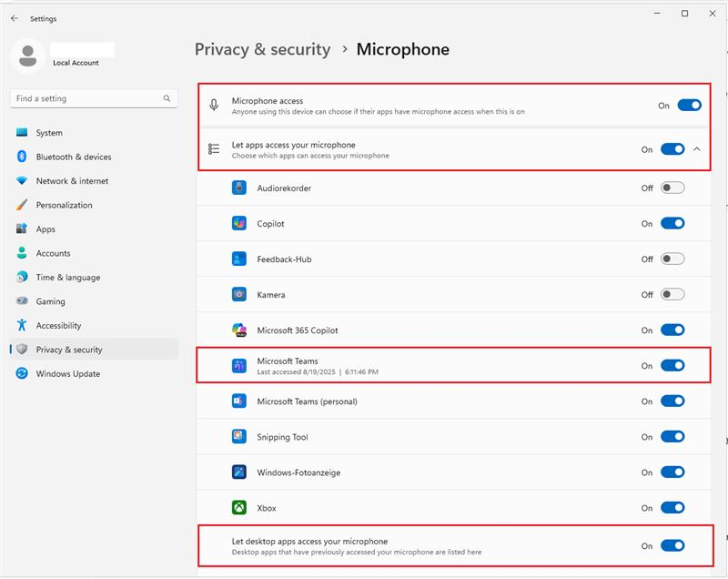Click the Audiorekorder label
Screen dimensions: 728x579
284,188
